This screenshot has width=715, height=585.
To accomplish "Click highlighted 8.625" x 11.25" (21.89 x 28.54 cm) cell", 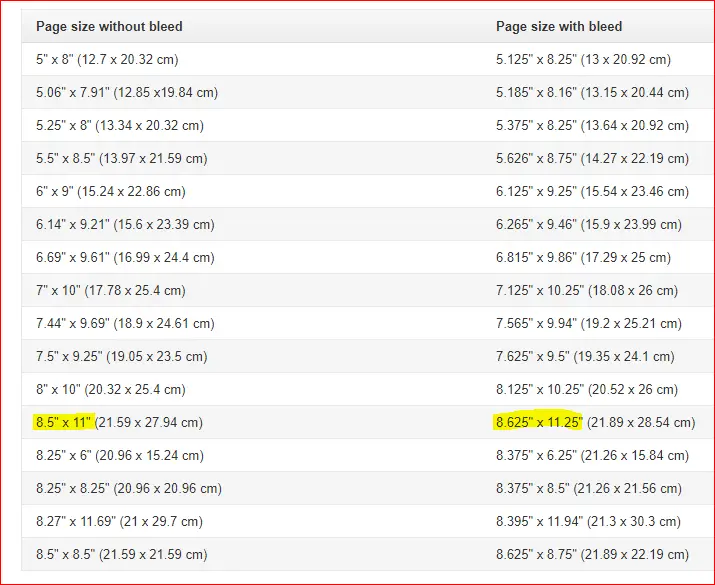I will 596,422.
